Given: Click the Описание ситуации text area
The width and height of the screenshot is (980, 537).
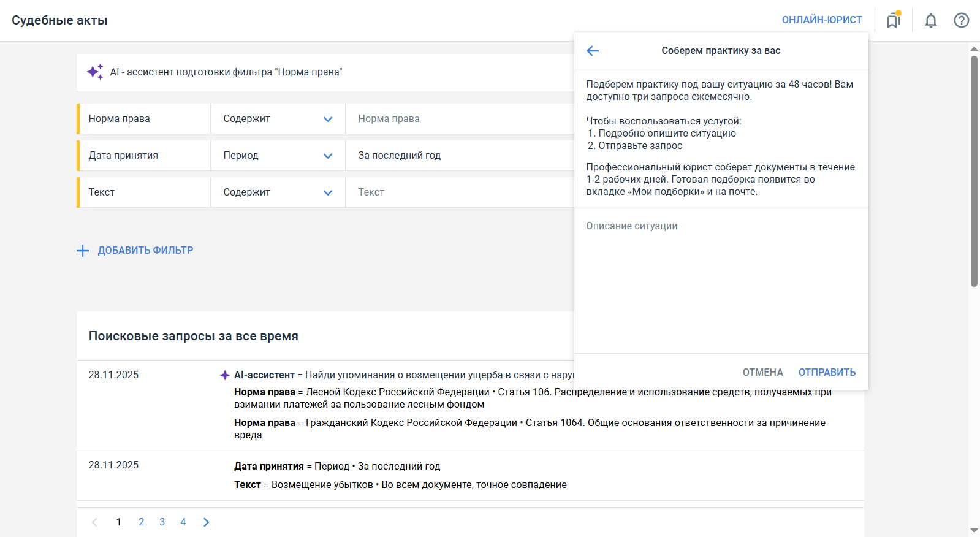Looking at the screenshot, I should (721, 276).
